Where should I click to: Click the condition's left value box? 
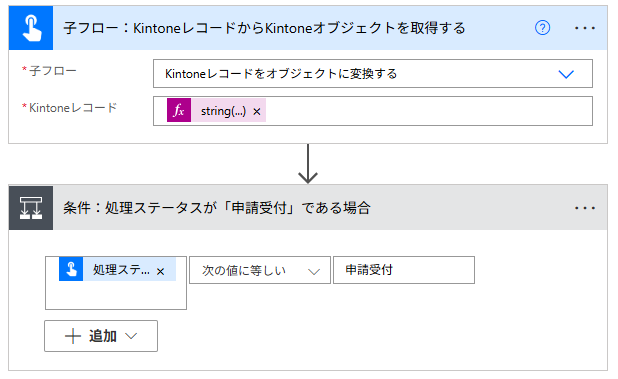pyautogui.click(x=116, y=283)
